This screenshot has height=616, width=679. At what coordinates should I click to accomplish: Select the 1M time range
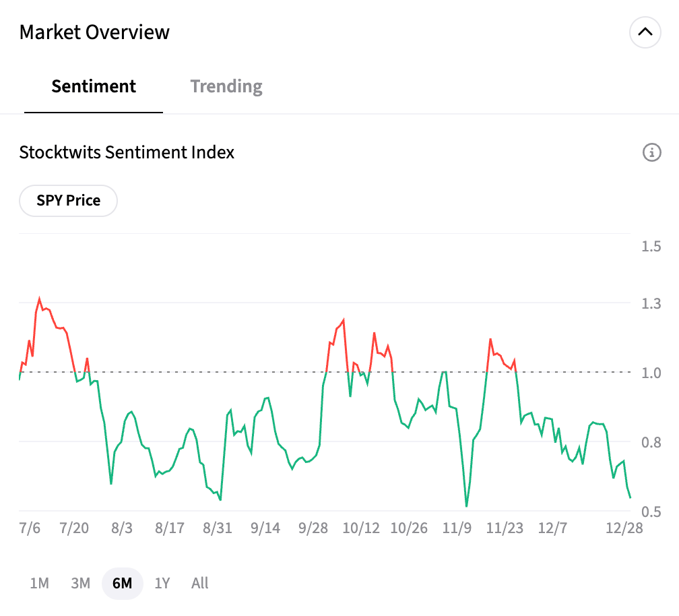click(40, 583)
